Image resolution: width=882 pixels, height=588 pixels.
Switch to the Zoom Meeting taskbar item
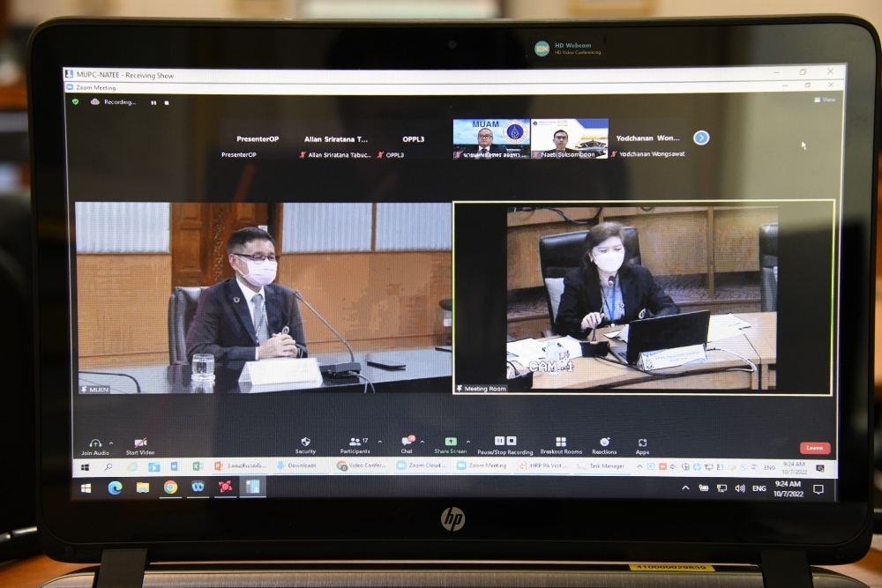(x=482, y=466)
